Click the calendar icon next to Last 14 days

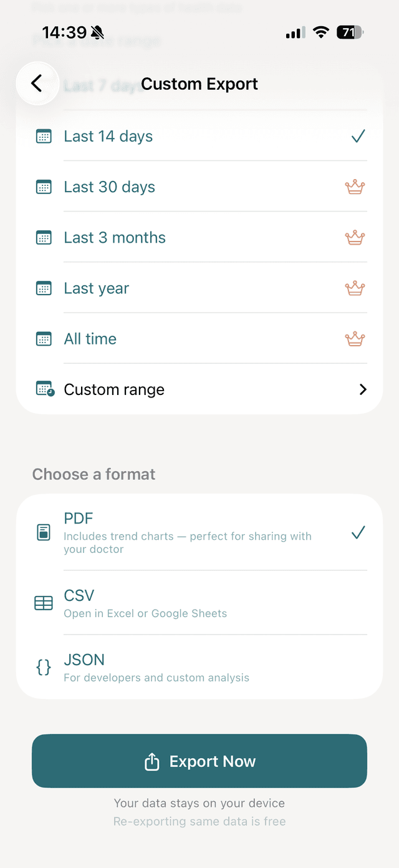(44, 136)
